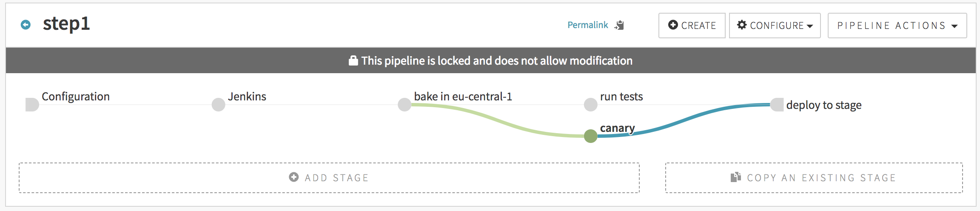This screenshot has width=980, height=211.
Task: Select the green canary stage node
Action: click(590, 136)
